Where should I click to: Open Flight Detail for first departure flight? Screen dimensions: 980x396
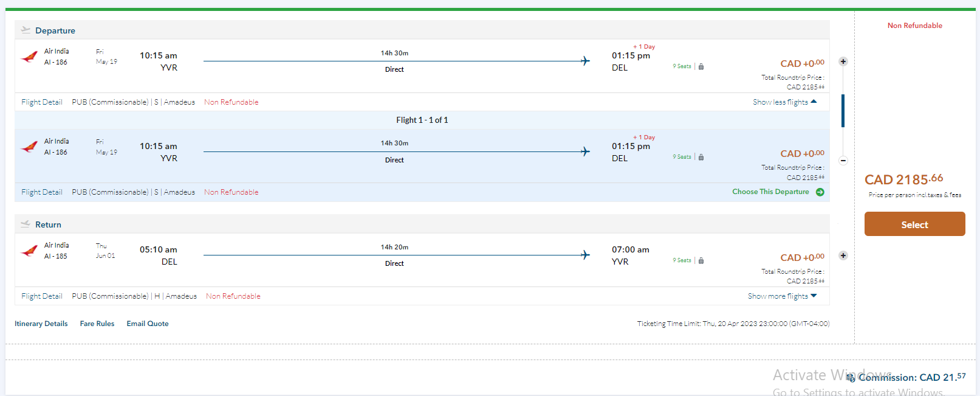[x=42, y=102]
